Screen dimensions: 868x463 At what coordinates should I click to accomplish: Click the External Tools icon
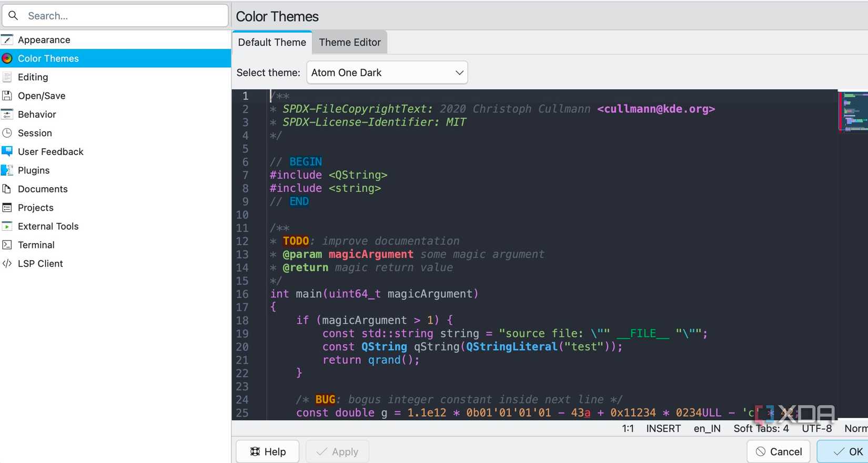(7, 227)
